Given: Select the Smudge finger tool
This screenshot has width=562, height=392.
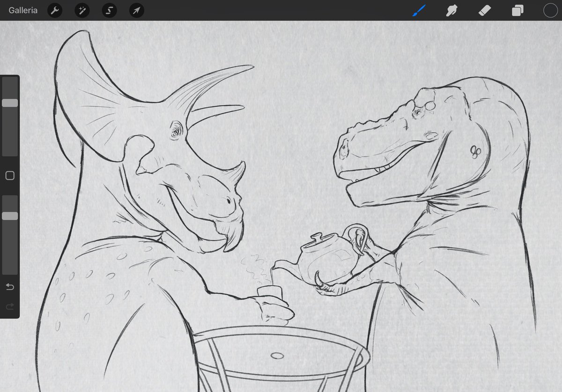Looking at the screenshot, I should 451,10.
